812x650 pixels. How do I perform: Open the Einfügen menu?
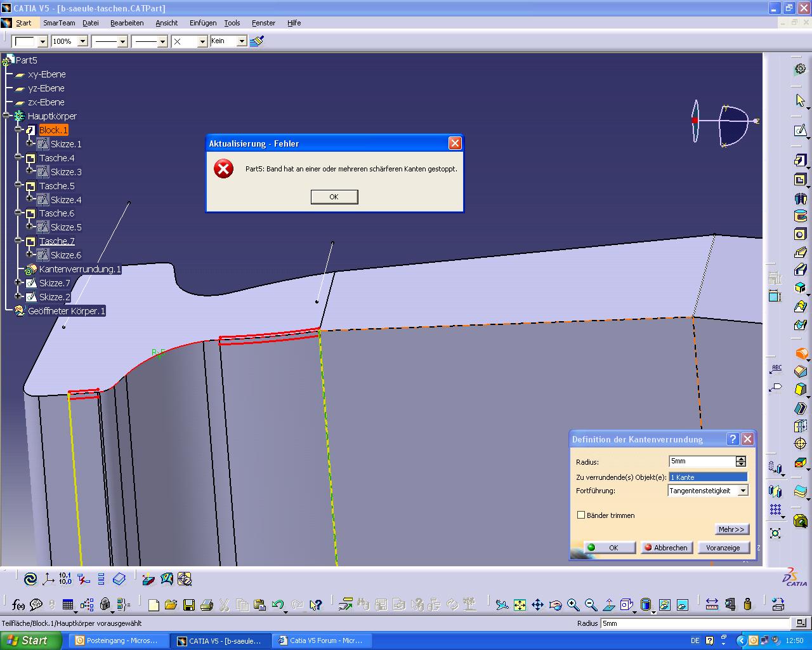203,23
